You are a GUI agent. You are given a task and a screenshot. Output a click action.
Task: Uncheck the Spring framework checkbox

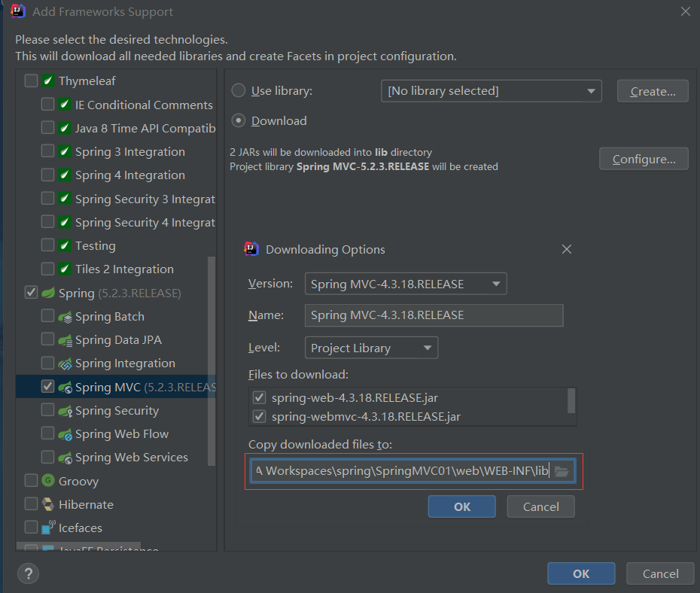32,293
